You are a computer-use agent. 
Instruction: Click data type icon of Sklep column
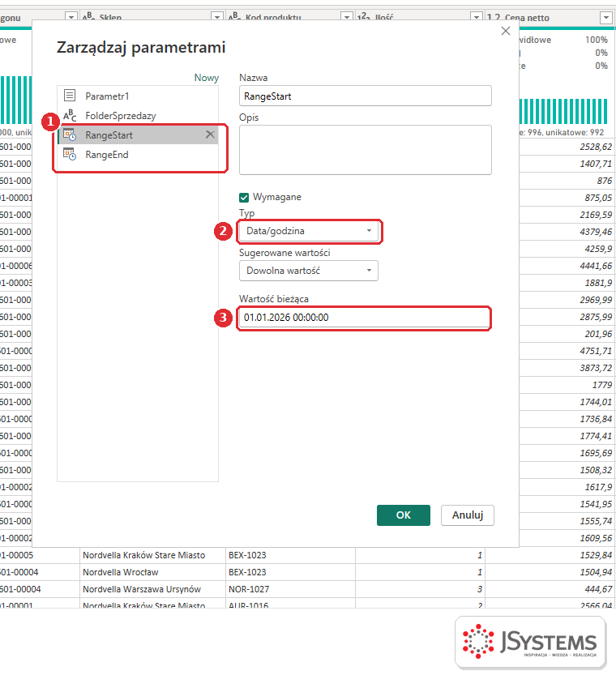(x=88, y=17)
